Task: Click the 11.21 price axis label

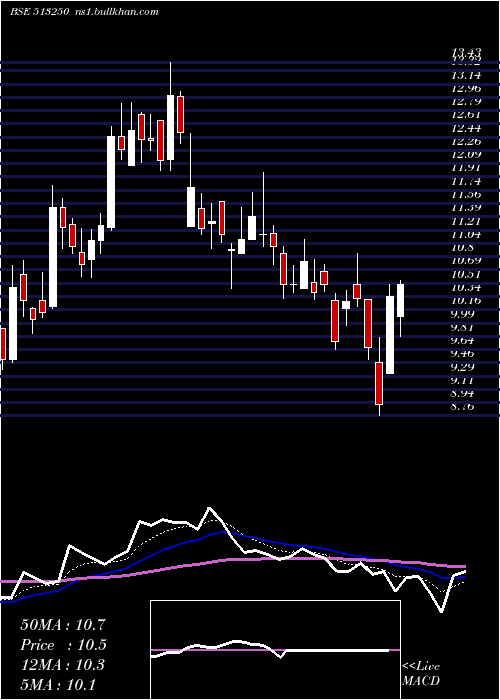Action: coord(466,221)
